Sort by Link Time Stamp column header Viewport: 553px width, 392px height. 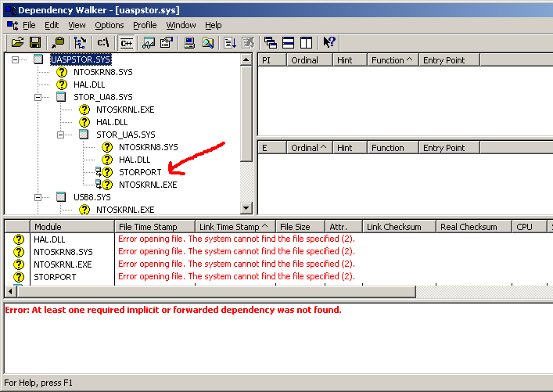235,227
